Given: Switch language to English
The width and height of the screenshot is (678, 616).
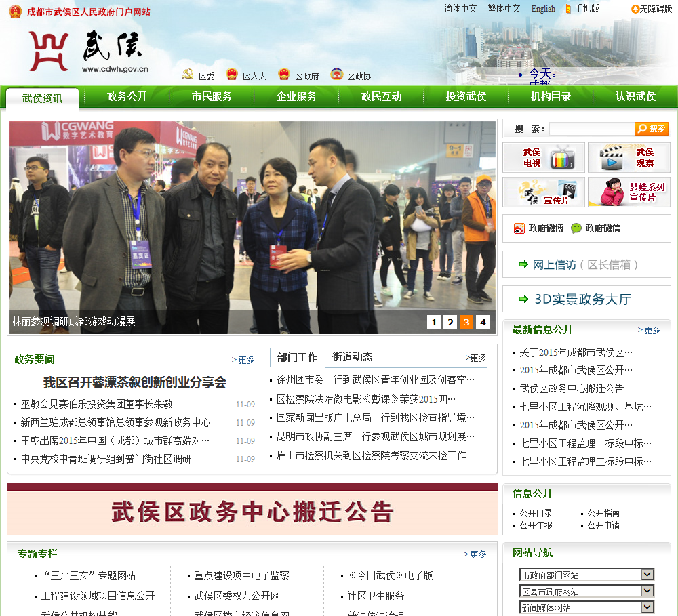Looking at the screenshot, I should click(x=543, y=9).
